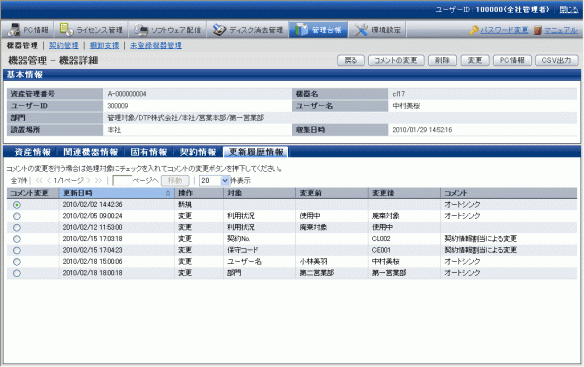Select radio for 2010/02/15 17:03:18 row
584x367 pixels.
click(17, 239)
